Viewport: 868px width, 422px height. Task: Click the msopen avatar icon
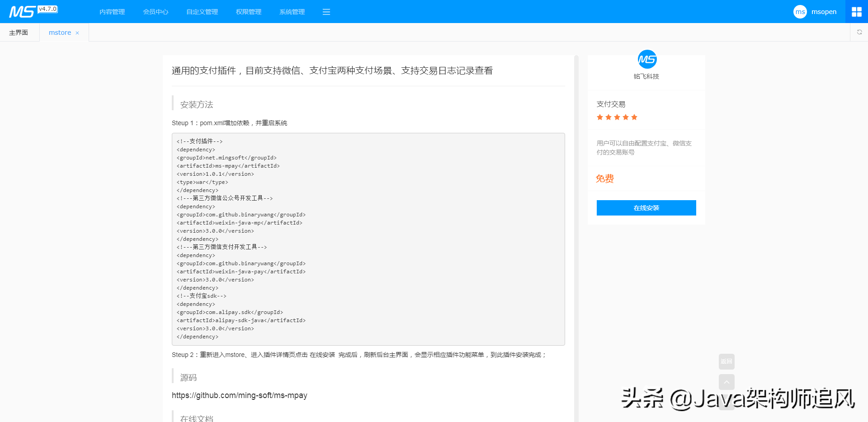coord(800,12)
